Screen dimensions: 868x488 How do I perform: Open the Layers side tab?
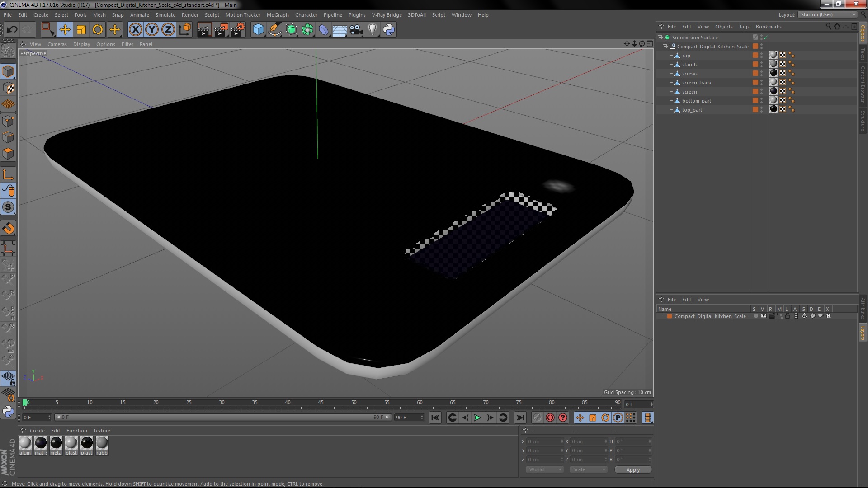tap(863, 333)
